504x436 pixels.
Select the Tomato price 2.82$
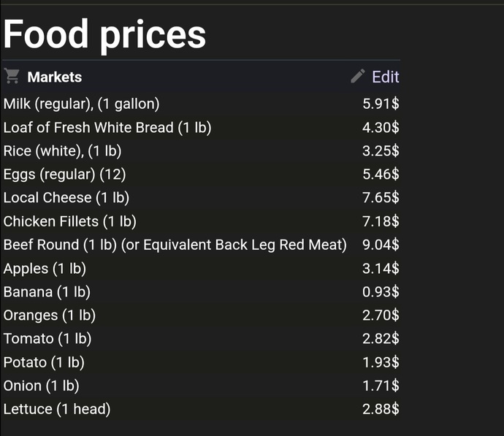(381, 339)
